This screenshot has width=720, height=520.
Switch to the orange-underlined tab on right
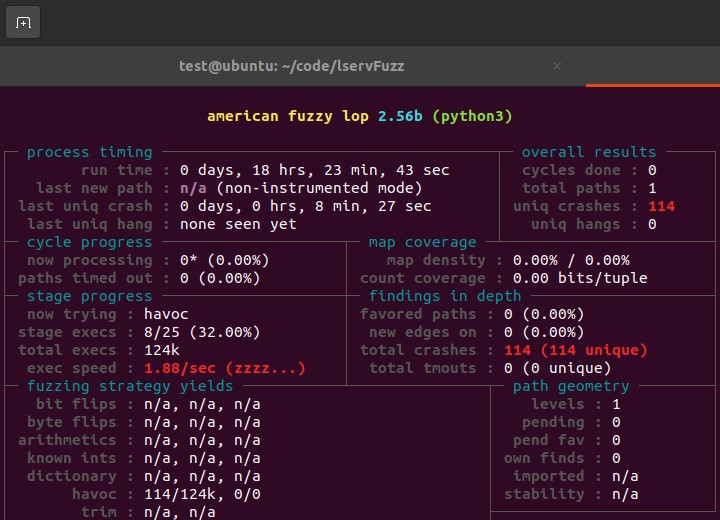pyautogui.click(x=652, y=66)
